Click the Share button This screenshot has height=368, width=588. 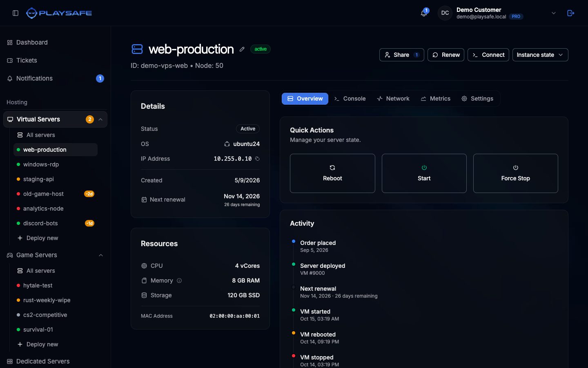[402, 55]
